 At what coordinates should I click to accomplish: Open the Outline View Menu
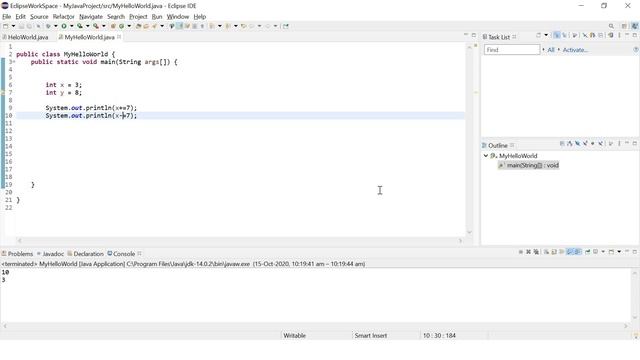(x=619, y=144)
